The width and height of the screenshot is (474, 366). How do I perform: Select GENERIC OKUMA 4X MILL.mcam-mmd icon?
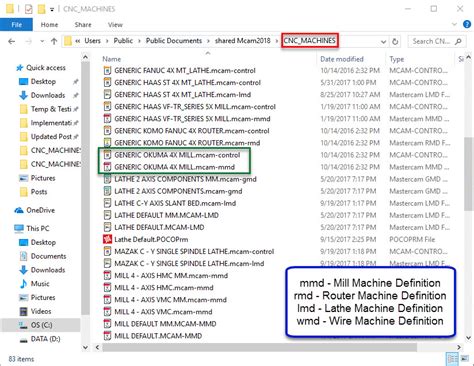point(107,167)
